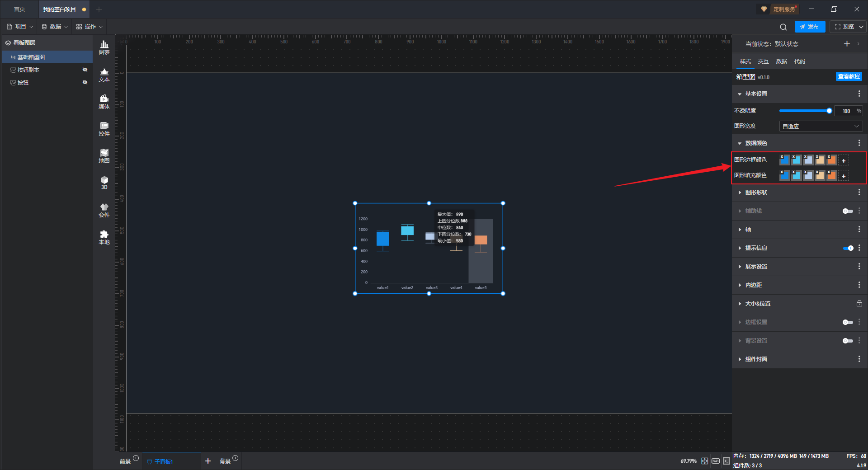The width and height of the screenshot is (868, 470).
Task: Open the 地图 (map) component library
Action: click(104, 156)
